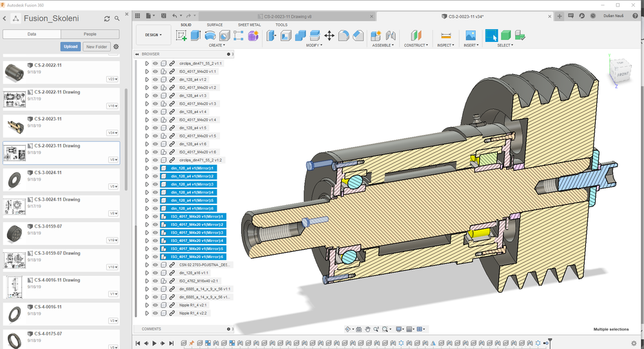
Task: Toggle visibility of Nipple R1_4 v2:1
Action: [155, 305]
